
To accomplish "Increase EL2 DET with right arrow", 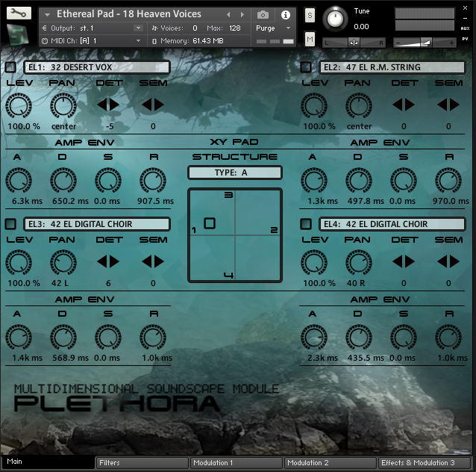I will 410,105.
